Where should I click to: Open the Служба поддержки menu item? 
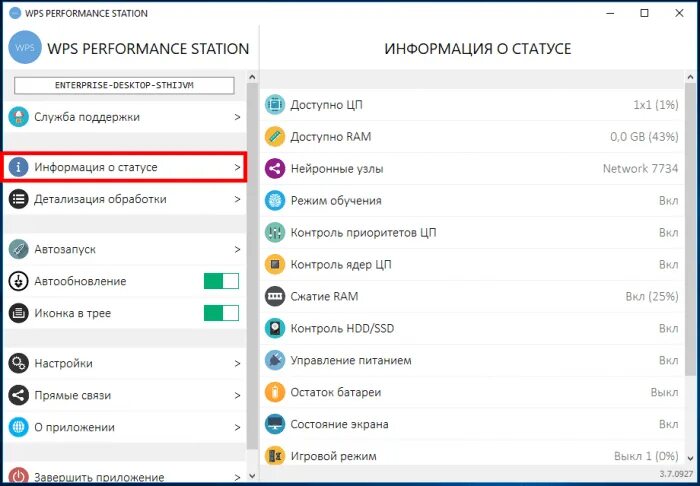click(x=125, y=117)
